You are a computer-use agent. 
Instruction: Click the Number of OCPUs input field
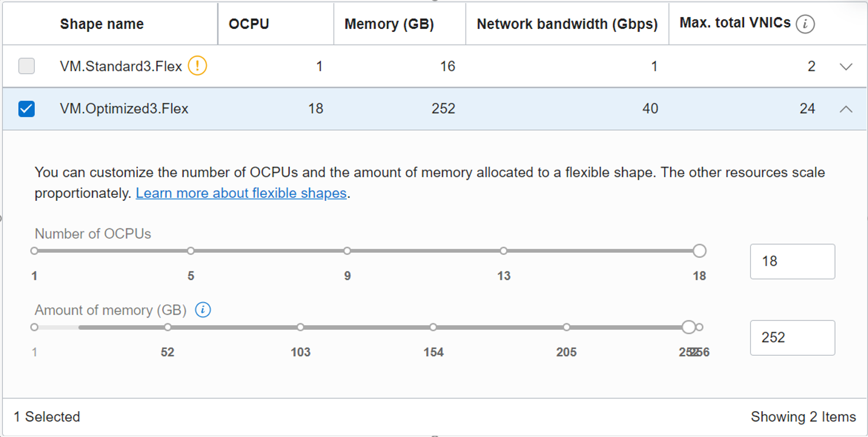point(792,261)
